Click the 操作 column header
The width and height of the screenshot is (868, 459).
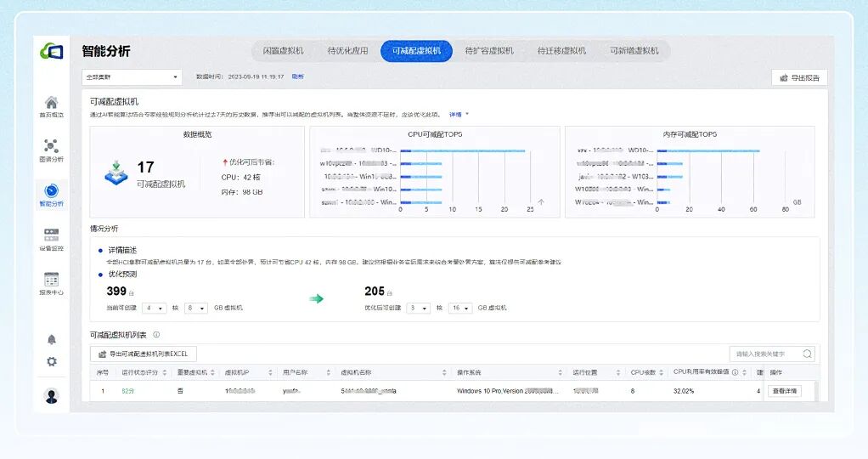(x=776, y=372)
